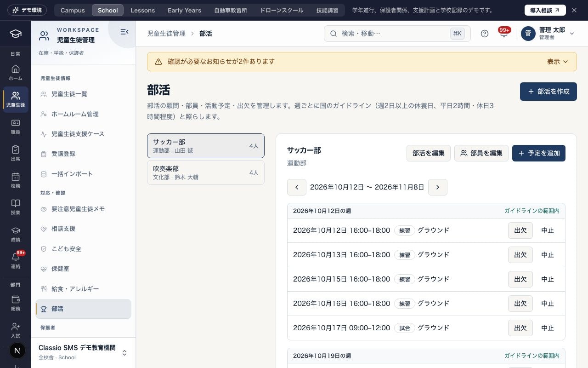Switch to the Early Years tab
Screen dimensions: 588x368
[184, 10]
